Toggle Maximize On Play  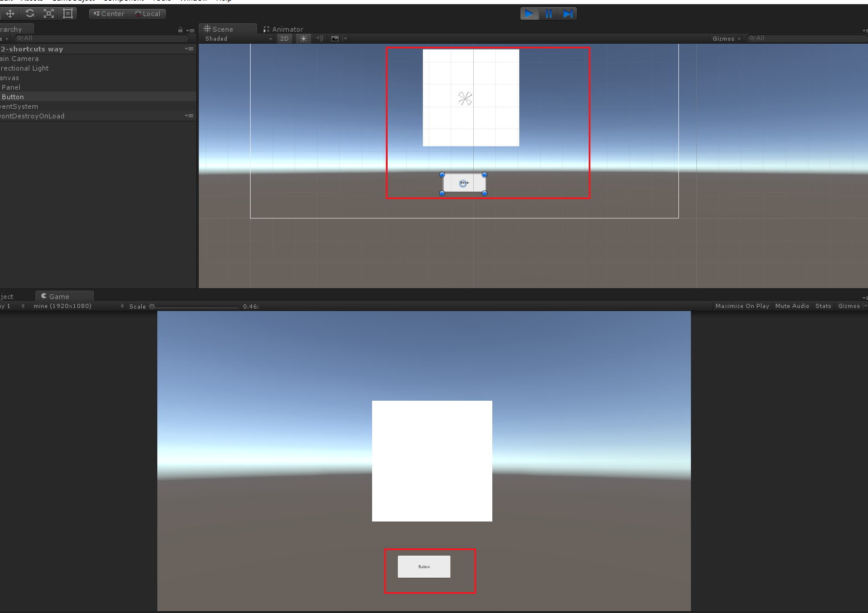[x=742, y=306]
